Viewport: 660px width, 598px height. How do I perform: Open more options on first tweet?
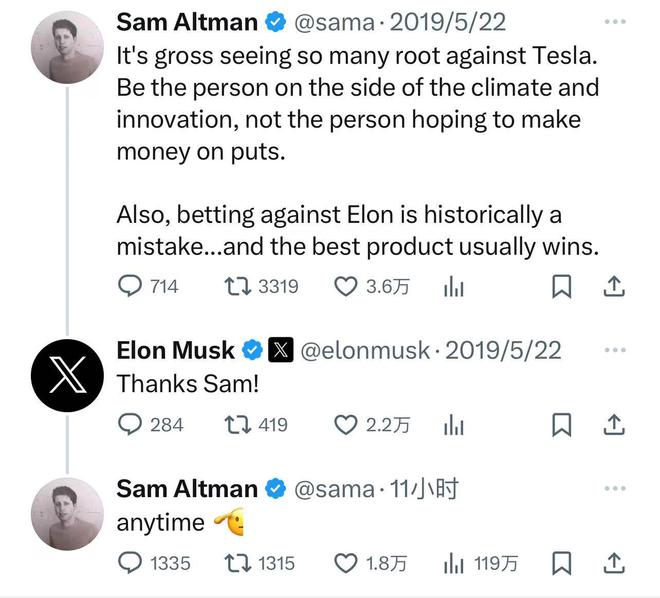point(615,21)
